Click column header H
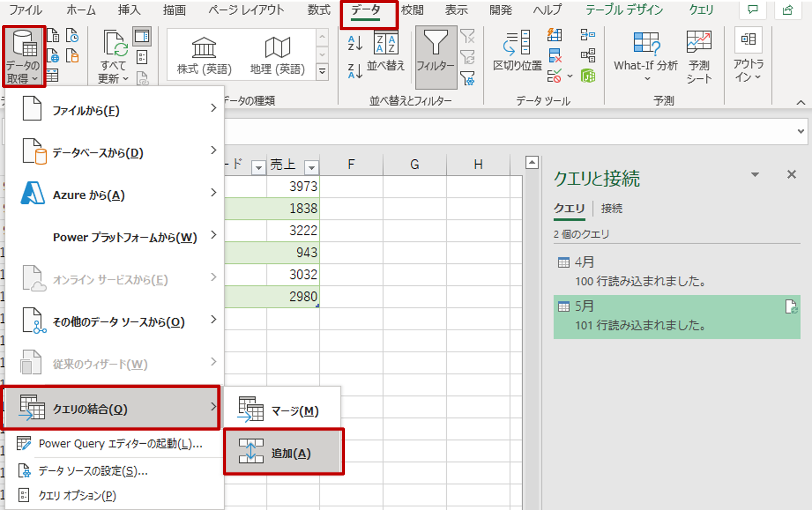Screen dimensions: 812x510 [x=478, y=165]
